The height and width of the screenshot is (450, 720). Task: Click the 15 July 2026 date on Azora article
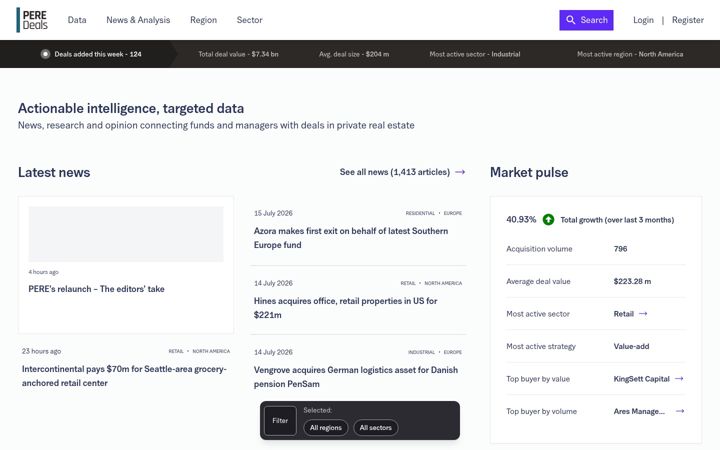273,213
